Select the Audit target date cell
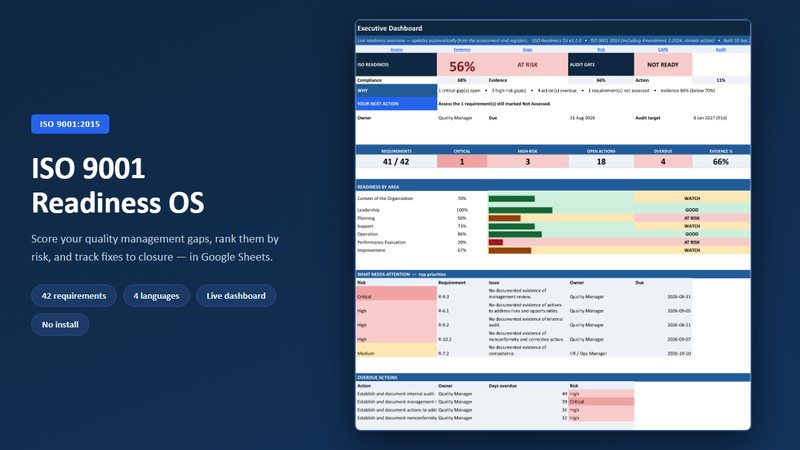Image resolution: width=800 pixels, height=450 pixels. point(721,118)
